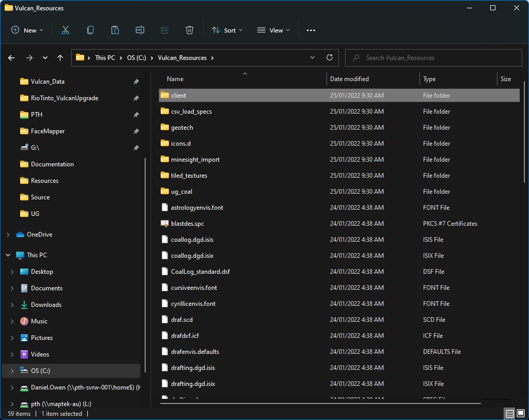This screenshot has width=529, height=420.
Task: Collapse the This PC tree node
Action: 8,255
